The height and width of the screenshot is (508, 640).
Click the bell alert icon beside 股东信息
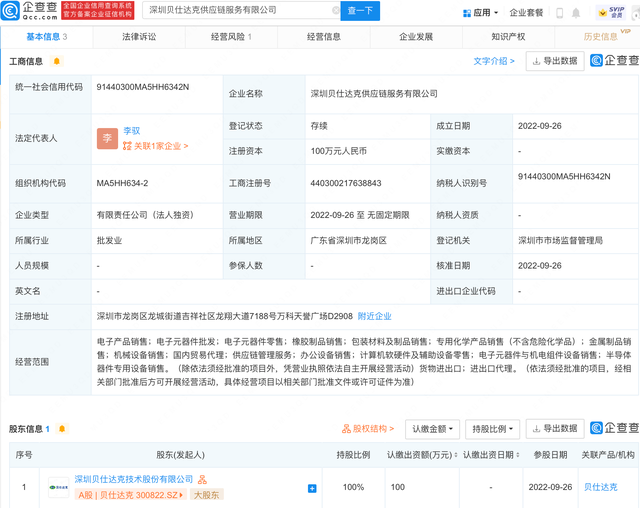pos(62,429)
